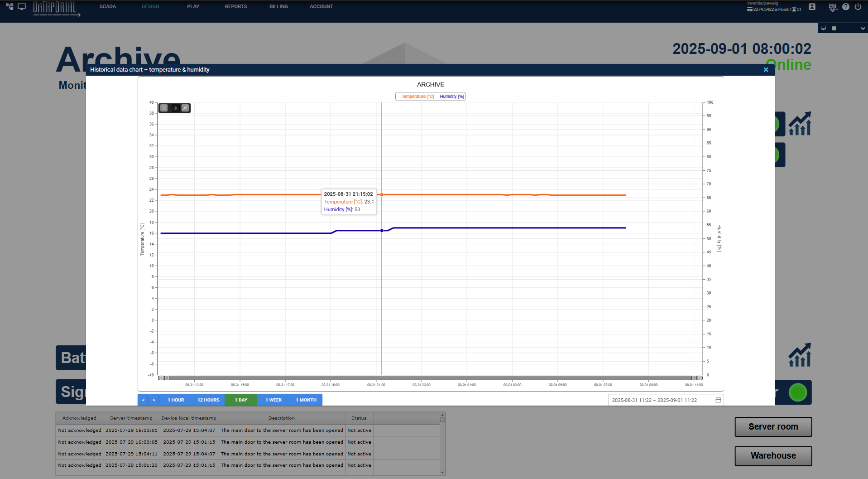
Task: Click server timestamp 2025-07-29 15:01:20 cell
Action: pos(131,465)
